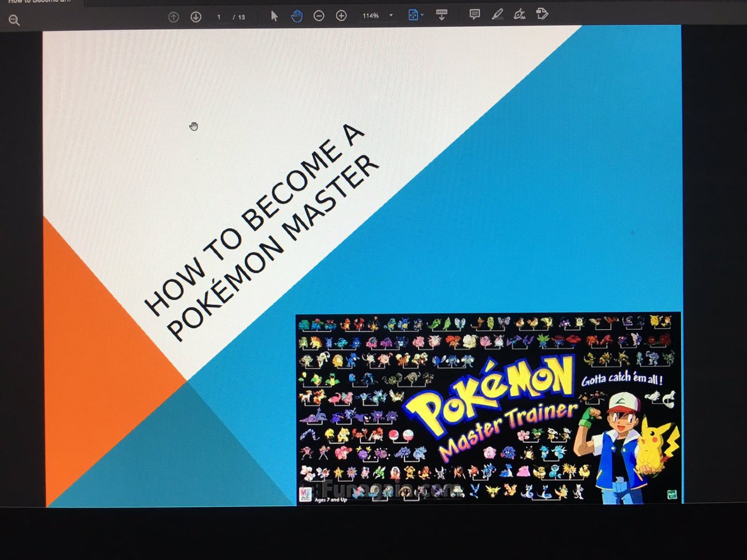Zoom out with the minus button
This screenshot has width=747, height=560.
pos(319,16)
